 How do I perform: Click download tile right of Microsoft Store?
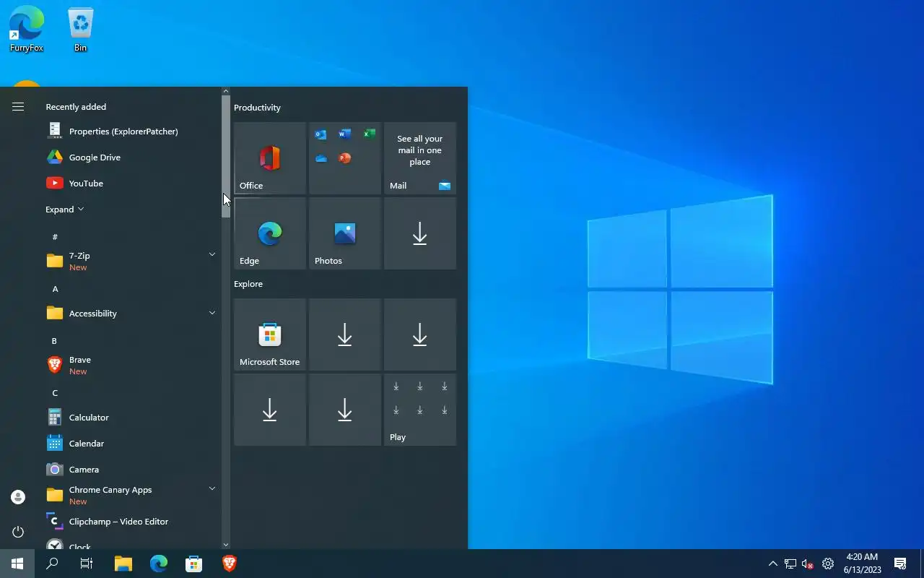[345, 335]
